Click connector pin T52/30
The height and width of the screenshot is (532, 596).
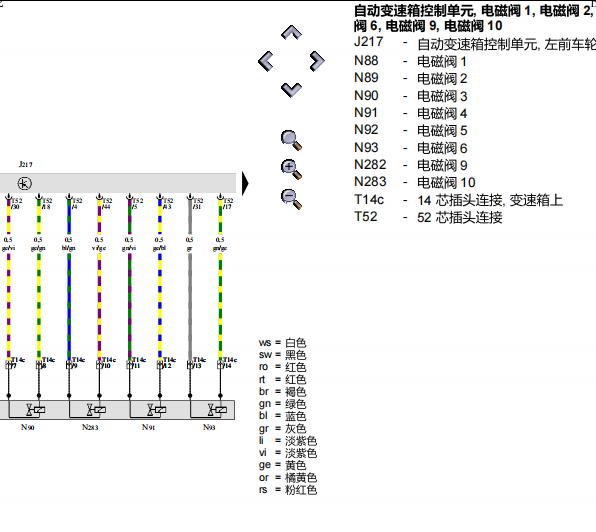pyautogui.click(x=16, y=203)
